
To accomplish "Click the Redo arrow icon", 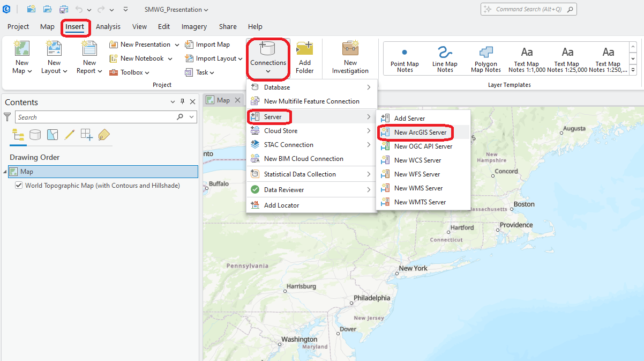I will tap(101, 10).
